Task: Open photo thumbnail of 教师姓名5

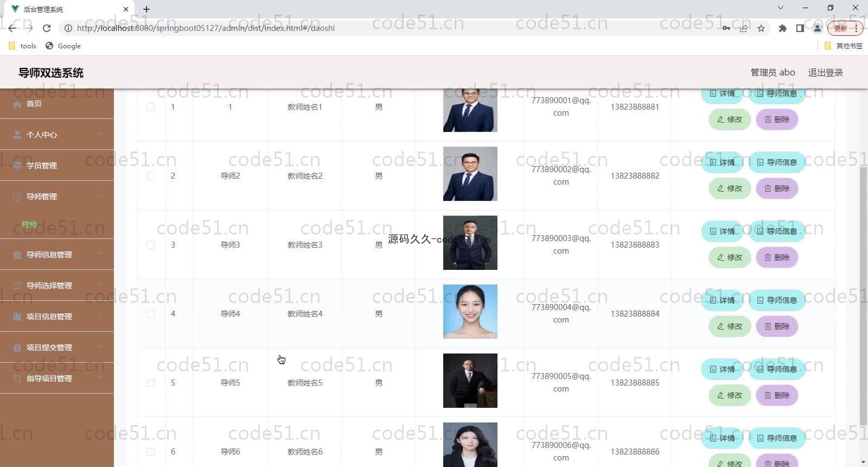Action: click(470, 381)
